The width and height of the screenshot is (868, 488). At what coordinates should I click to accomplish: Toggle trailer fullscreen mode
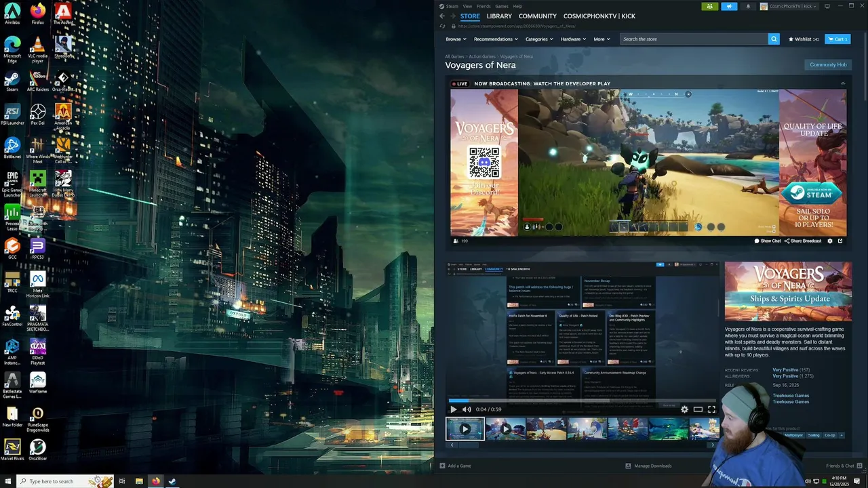pyautogui.click(x=711, y=409)
